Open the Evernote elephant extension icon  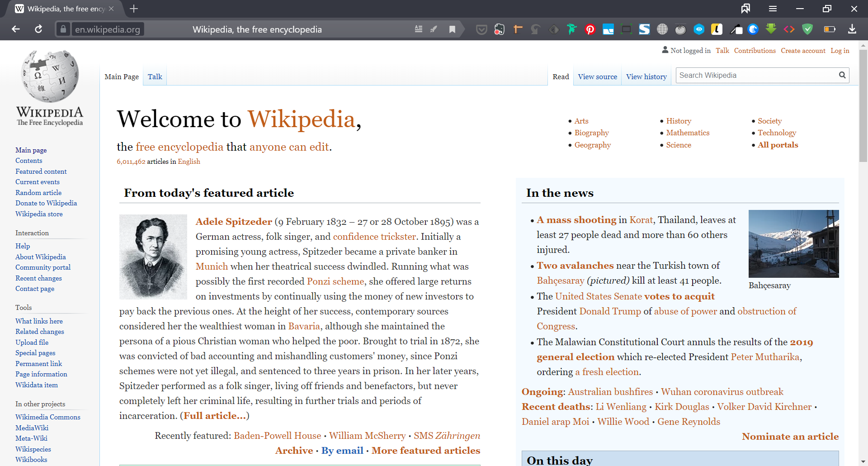click(500, 29)
